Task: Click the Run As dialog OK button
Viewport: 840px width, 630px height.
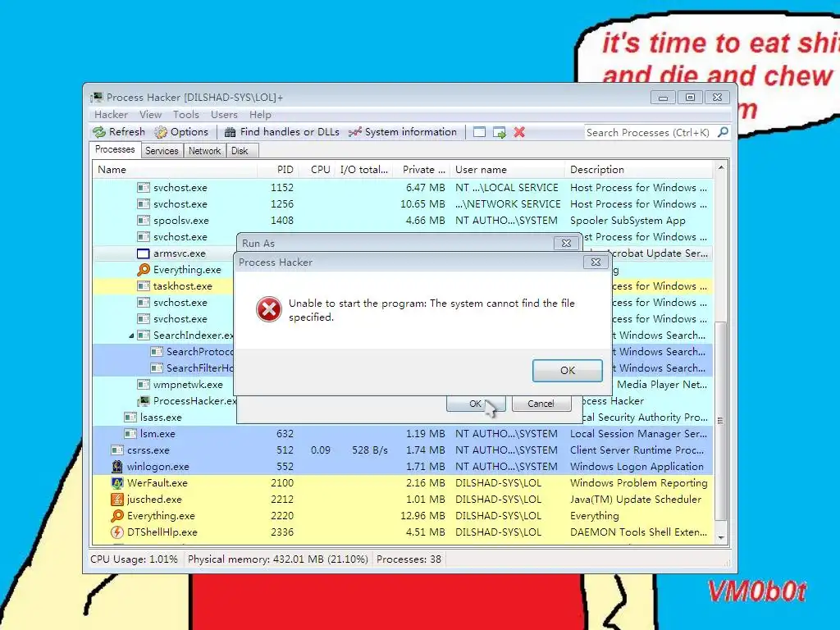Action: pyautogui.click(x=475, y=404)
